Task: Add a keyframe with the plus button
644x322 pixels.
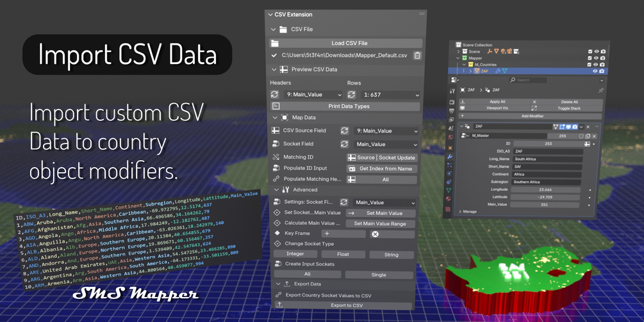Action: (343, 234)
